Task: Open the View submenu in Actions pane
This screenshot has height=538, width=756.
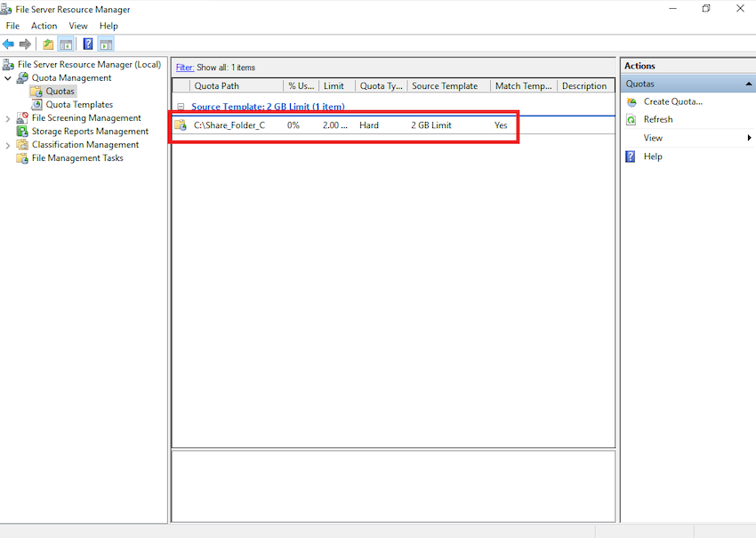Action: [x=655, y=138]
